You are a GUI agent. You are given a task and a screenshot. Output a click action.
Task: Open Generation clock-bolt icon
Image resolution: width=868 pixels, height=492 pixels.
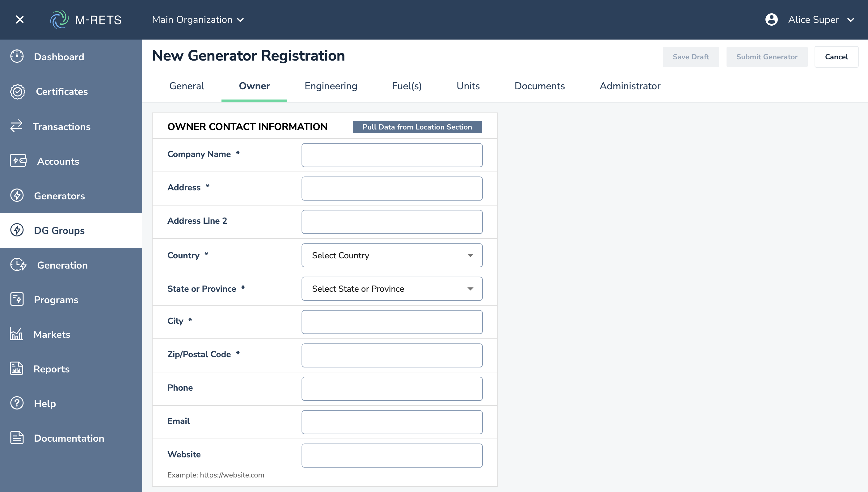[18, 265]
